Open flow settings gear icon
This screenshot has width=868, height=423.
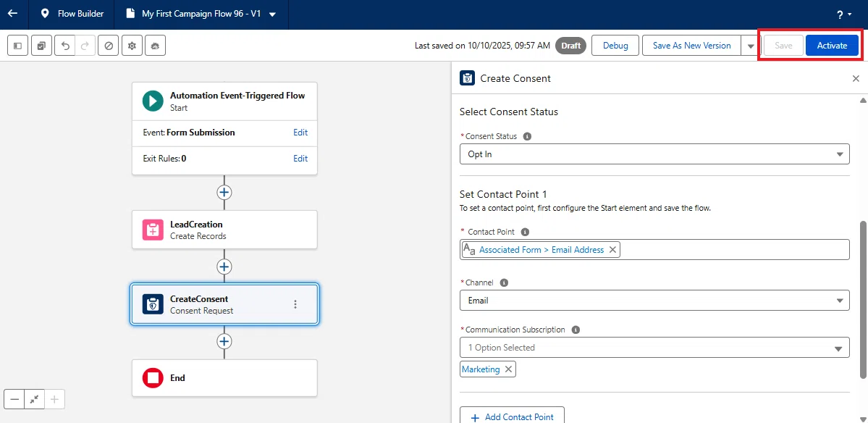(132, 46)
